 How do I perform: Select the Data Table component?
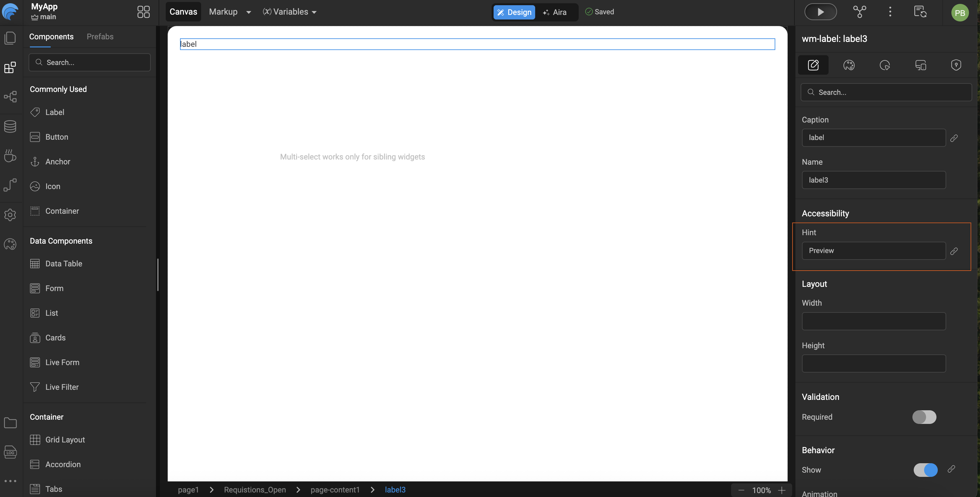(x=64, y=263)
